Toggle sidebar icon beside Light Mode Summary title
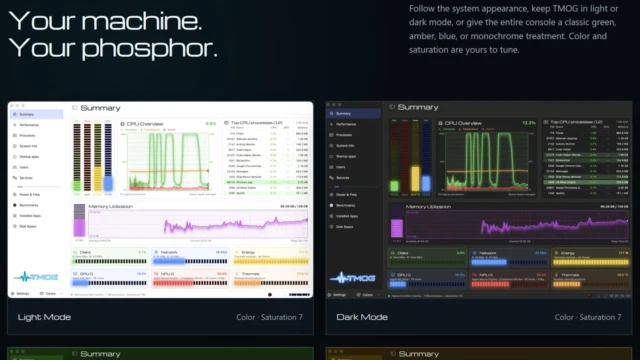Image resolution: width=640 pixels, height=360 pixels. (75, 108)
